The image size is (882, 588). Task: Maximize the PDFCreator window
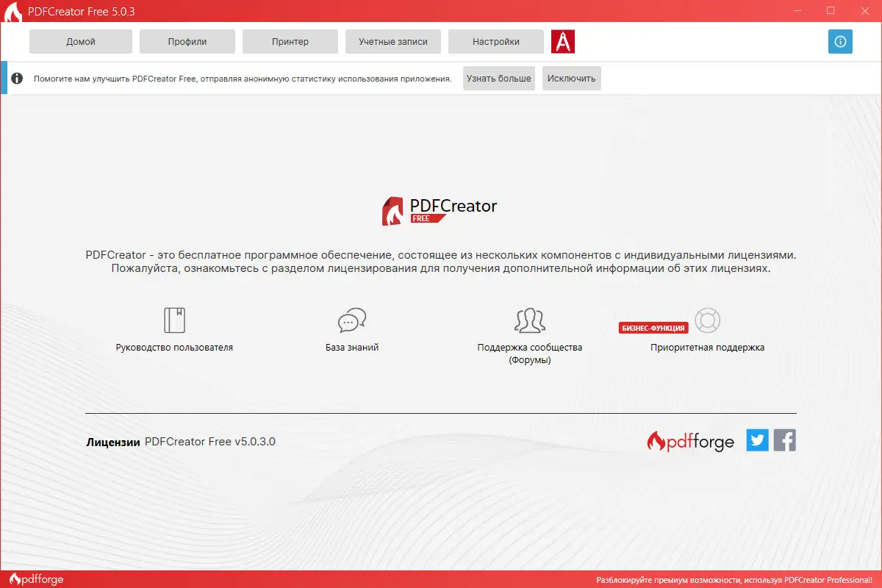point(831,11)
